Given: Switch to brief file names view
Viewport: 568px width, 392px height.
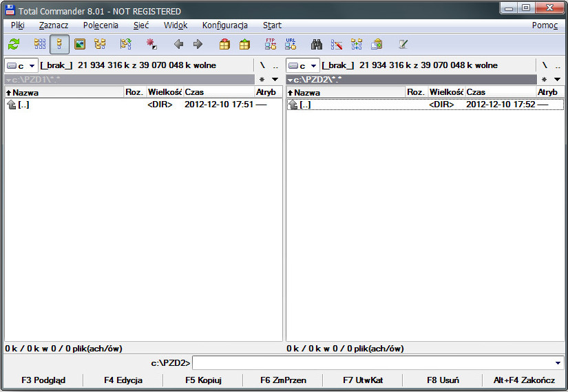Looking at the screenshot, I should point(40,44).
